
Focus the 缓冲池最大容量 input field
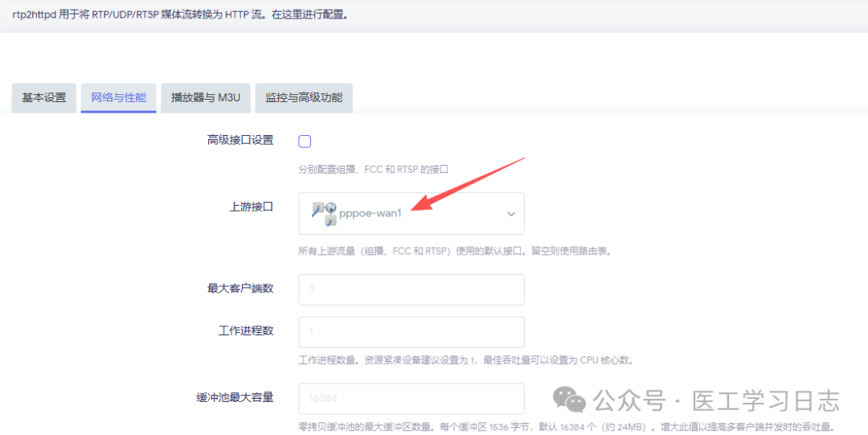411,399
